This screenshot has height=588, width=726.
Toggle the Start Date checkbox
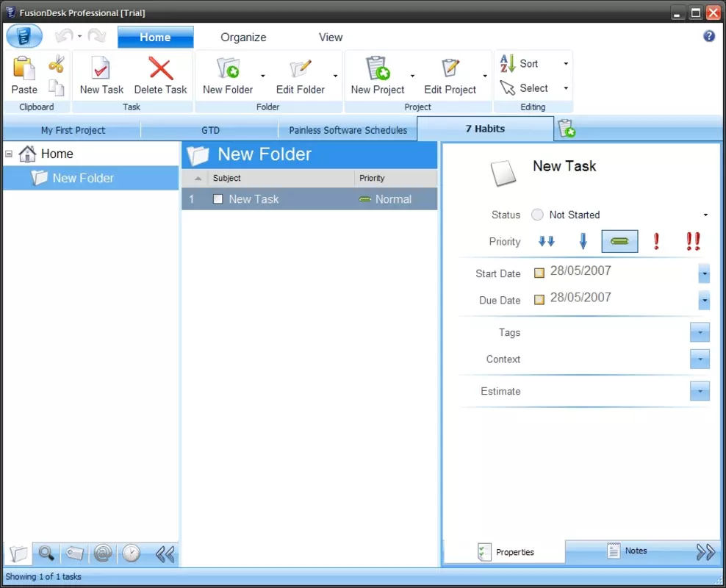pyautogui.click(x=539, y=273)
